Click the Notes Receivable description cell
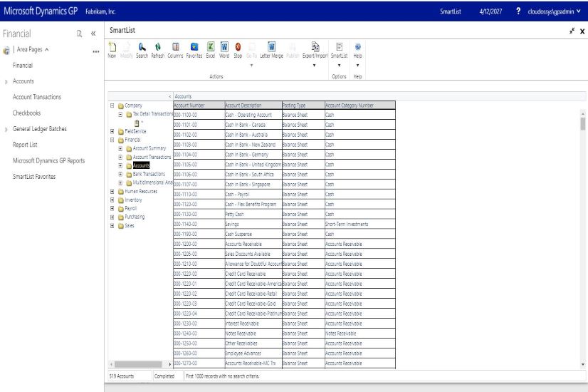The width and height of the screenshot is (588, 392). 253,334
